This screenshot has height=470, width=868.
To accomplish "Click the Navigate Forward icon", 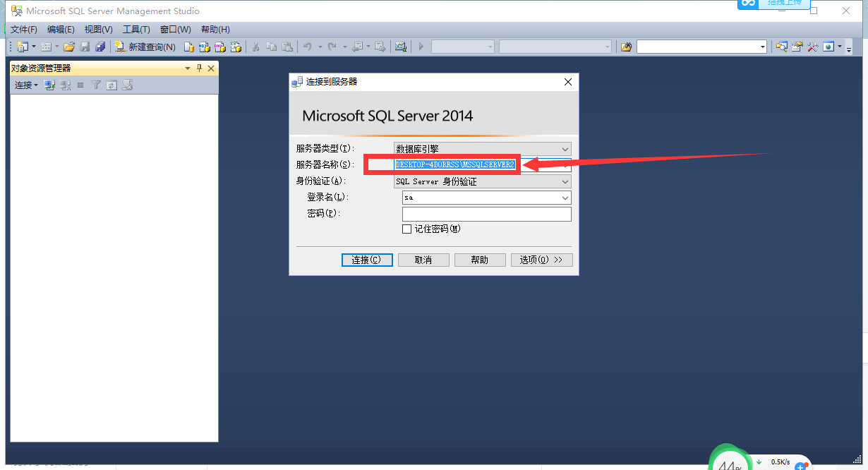I will [x=380, y=47].
